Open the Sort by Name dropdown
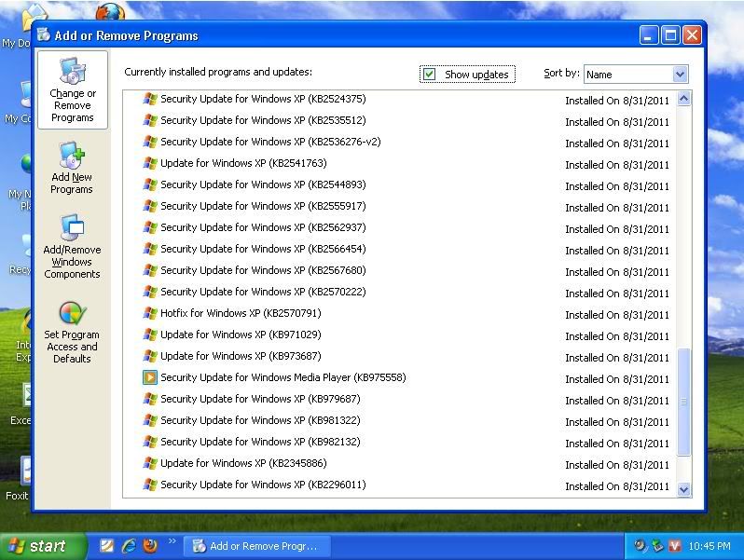Image resolution: width=744 pixels, height=560 pixels. (680, 75)
